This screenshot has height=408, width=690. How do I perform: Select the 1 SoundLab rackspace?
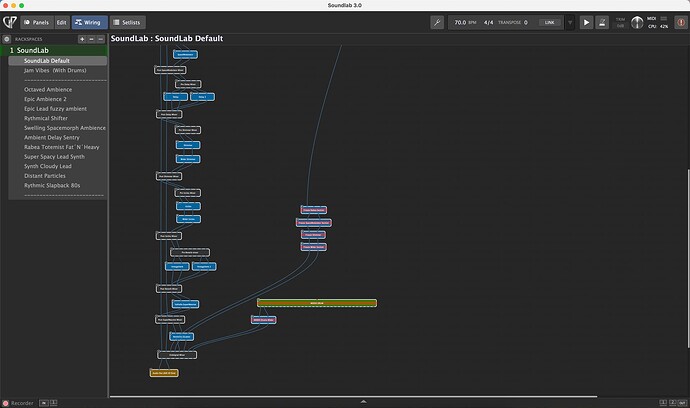click(54, 51)
